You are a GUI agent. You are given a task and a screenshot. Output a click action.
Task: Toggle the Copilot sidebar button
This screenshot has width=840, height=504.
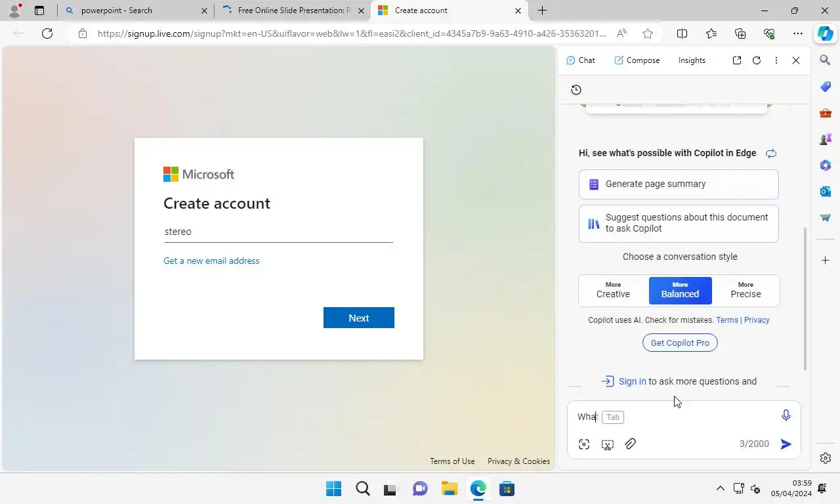825,33
